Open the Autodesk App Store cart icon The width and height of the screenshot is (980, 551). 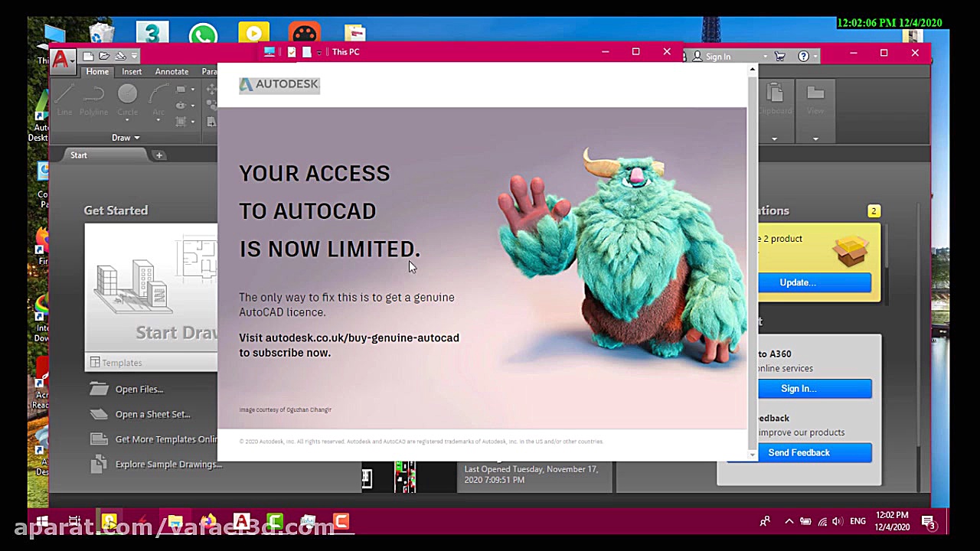(779, 57)
